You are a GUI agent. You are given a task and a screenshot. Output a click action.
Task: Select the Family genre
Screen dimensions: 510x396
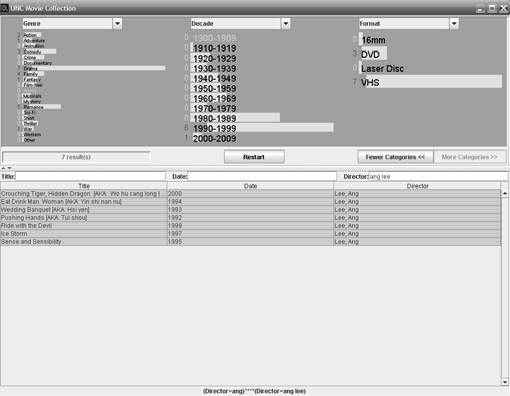pyautogui.click(x=33, y=74)
